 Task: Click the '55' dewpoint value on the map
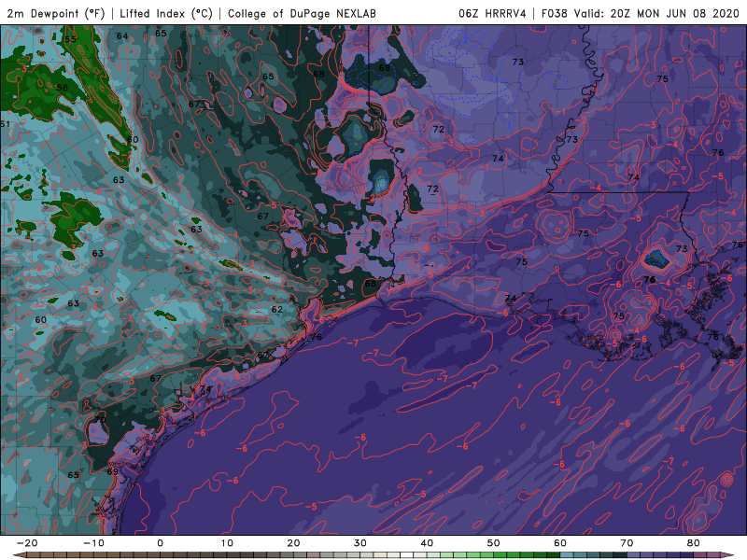point(71,39)
